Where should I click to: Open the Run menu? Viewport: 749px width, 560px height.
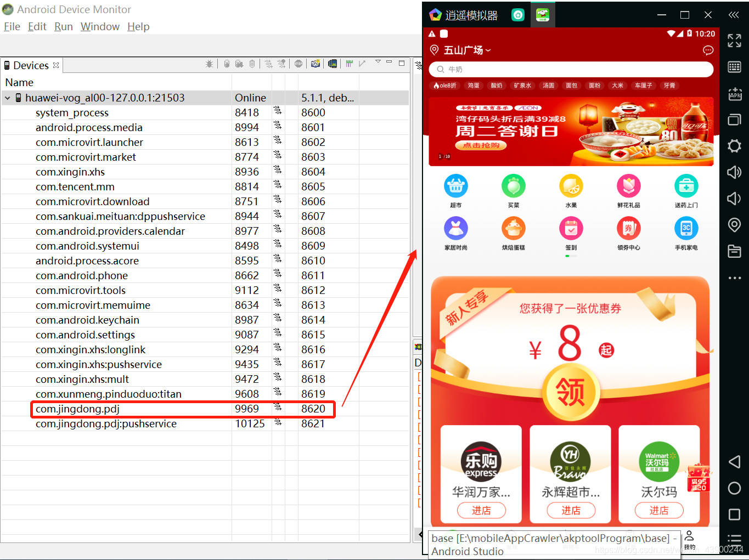tap(64, 26)
